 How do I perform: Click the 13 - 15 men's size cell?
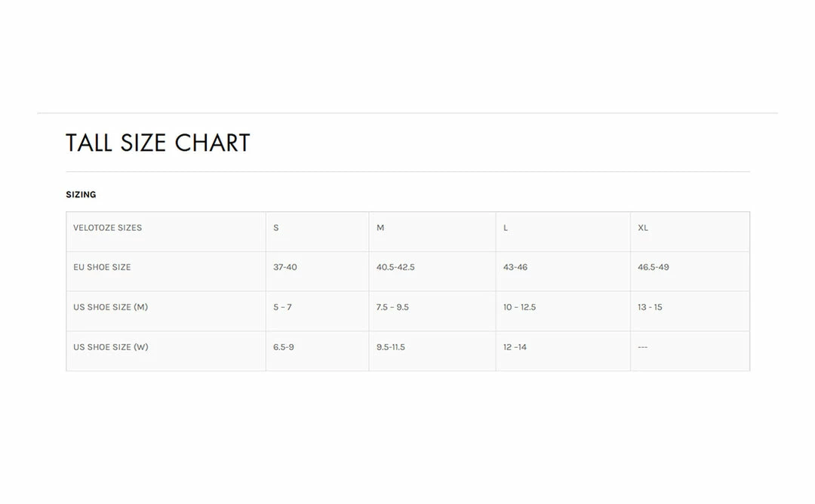coord(650,307)
